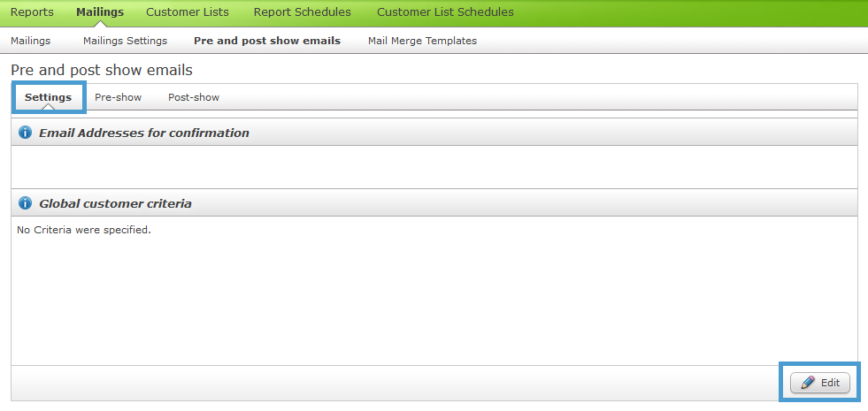The width and height of the screenshot is (868, 411).
Task: Open Mailings Settings page
Action: click(x=125, y=41)
